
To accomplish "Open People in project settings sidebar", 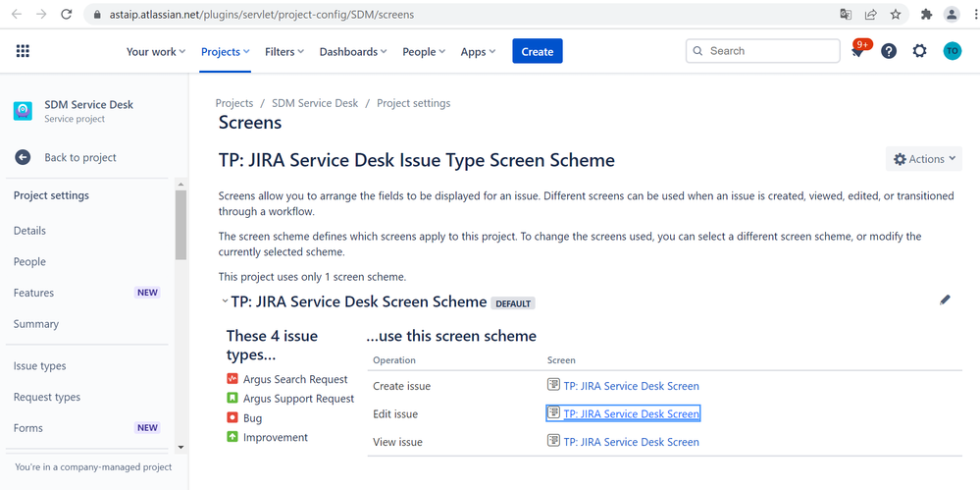I will pos(30,261).
